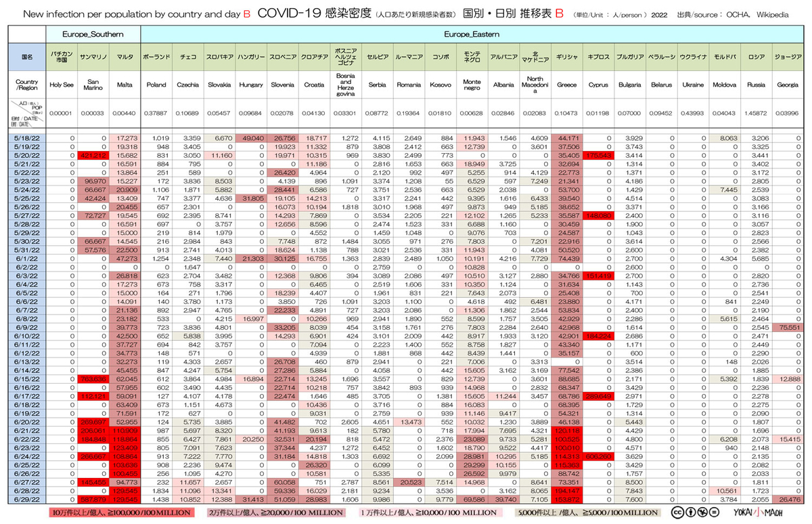The height and width of the screenshot is (524, 812).
Task: Click Ukraine's population value 0.43993
Action: point(693,112)
